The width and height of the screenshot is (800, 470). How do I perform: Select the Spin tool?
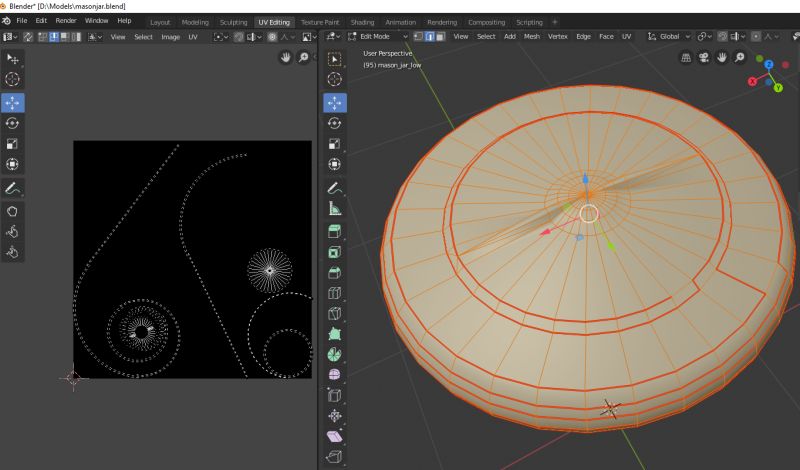(x=335, y=354)
